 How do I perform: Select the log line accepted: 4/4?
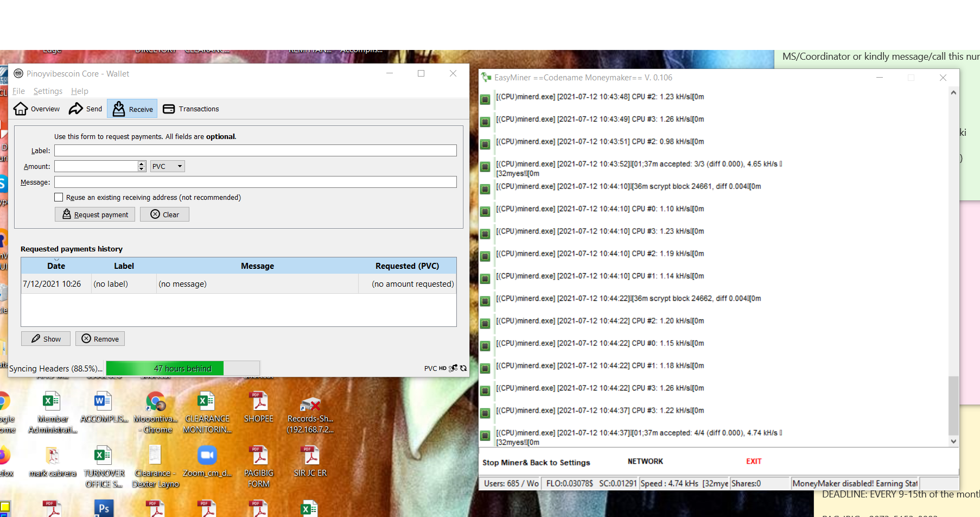tap(639, 437)
